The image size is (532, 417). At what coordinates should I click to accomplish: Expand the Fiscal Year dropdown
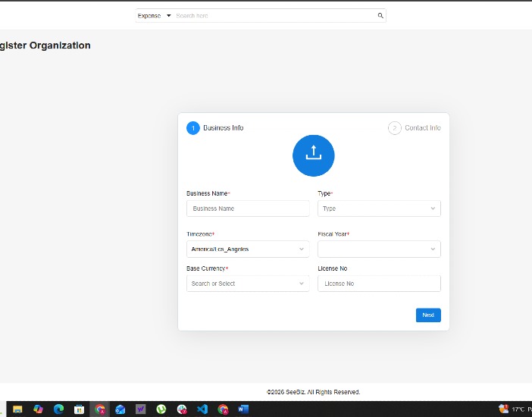click(x=379, y=249)
